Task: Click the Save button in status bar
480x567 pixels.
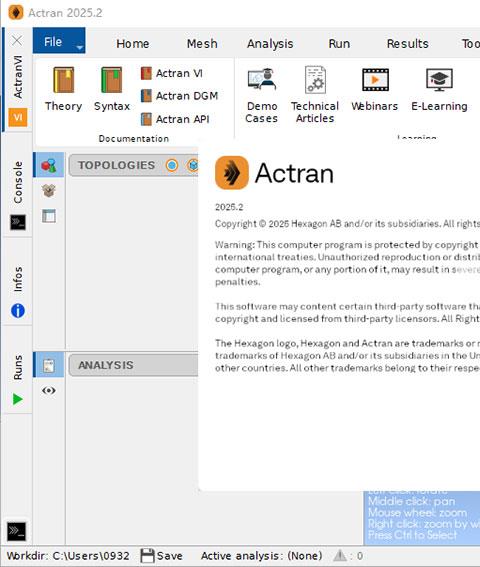Action: [x=161, y=556]
